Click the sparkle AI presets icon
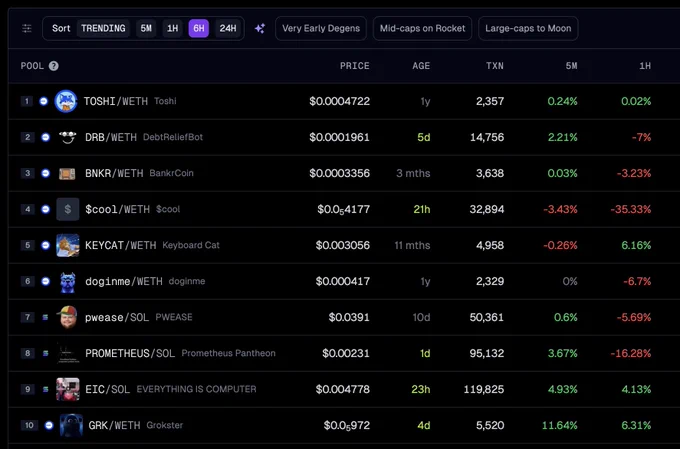This screenshot has height=449, width=680. pos(260,29)
